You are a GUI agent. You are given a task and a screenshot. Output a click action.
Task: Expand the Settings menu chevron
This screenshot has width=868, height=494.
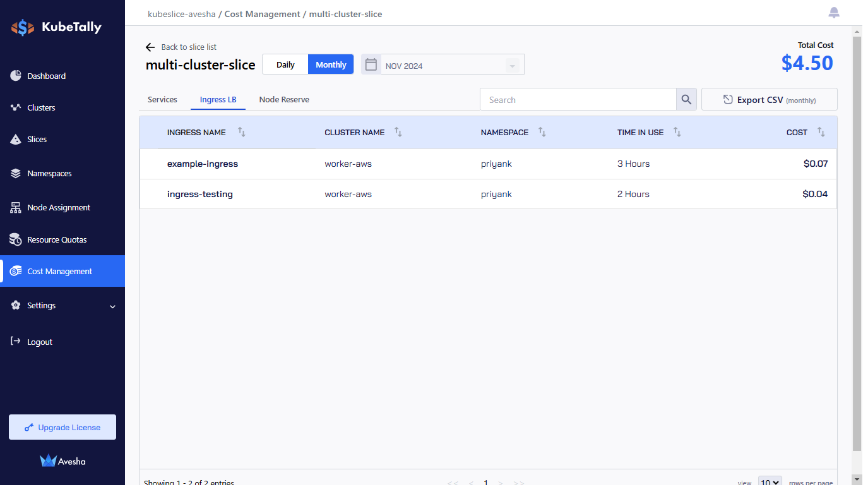pyautogui.click(x=112, y=306)
